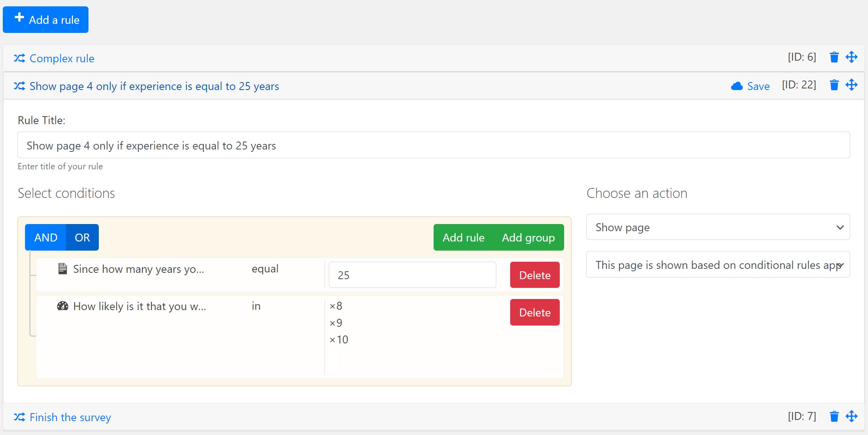The height and width of the screenshot is (435, 868).
Task: Delete the Complex rule with trash icon
Action: 834,57
